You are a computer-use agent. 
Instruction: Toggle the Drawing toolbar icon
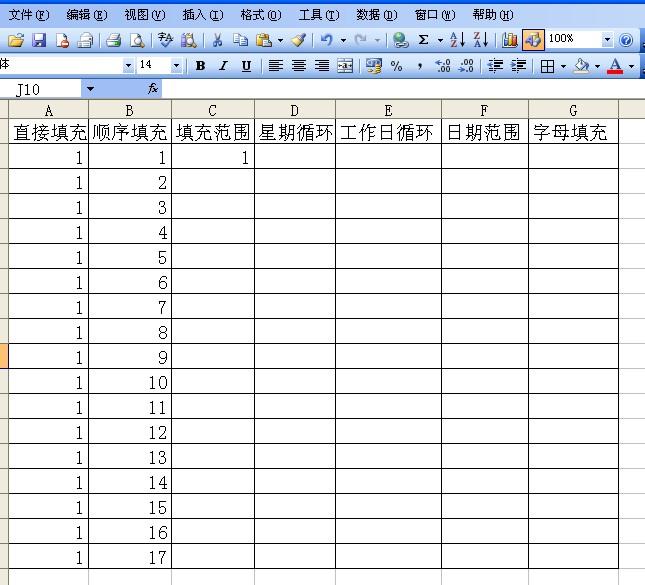[533, 40]
